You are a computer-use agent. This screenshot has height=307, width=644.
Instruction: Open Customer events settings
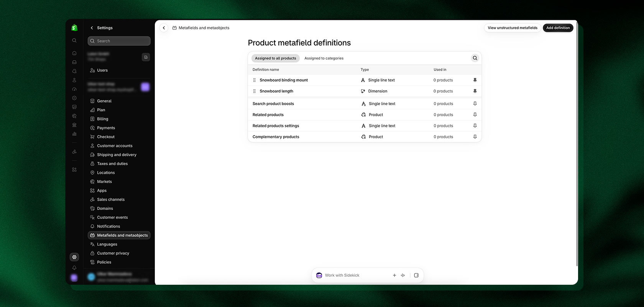(119, 217)
